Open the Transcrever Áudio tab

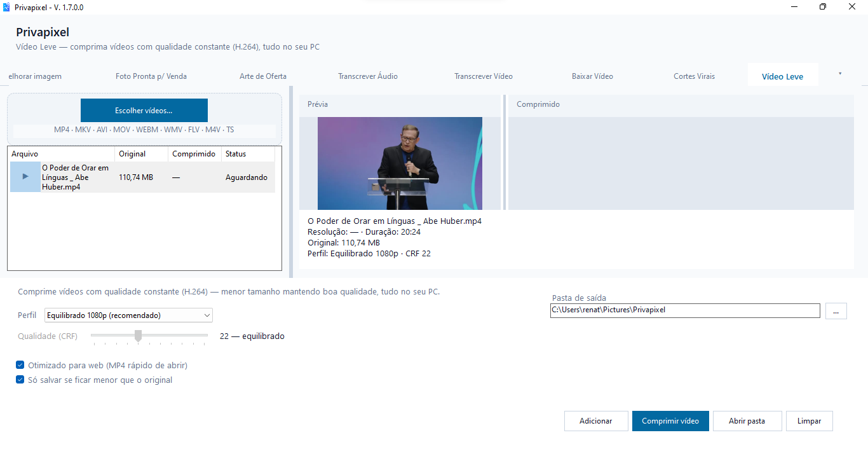click(368, 76)
